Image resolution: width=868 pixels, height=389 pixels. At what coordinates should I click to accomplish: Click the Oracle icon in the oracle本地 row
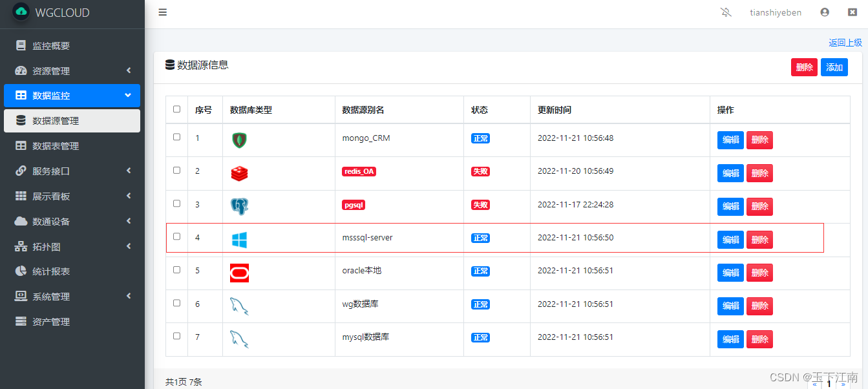(x=239, y=272)
